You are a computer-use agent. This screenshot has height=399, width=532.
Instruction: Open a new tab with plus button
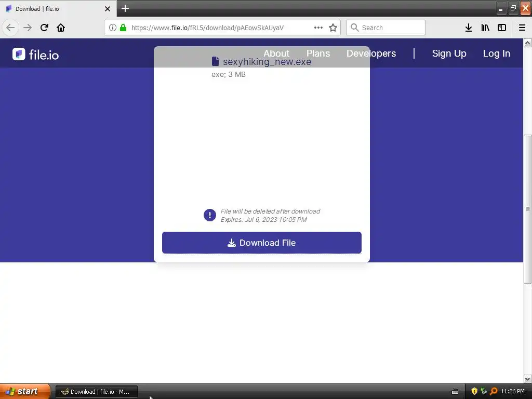[x=125, y=8]
